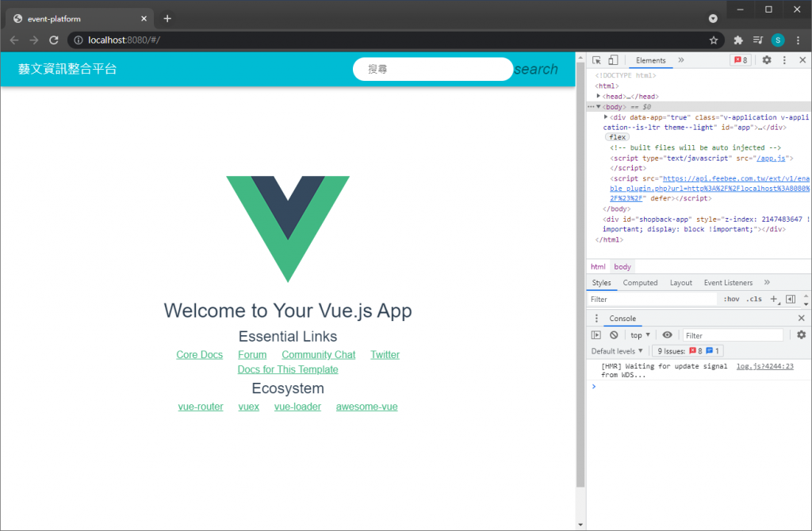Bookmark this page with the star icon
812x531 pixels.
(714, 40)
